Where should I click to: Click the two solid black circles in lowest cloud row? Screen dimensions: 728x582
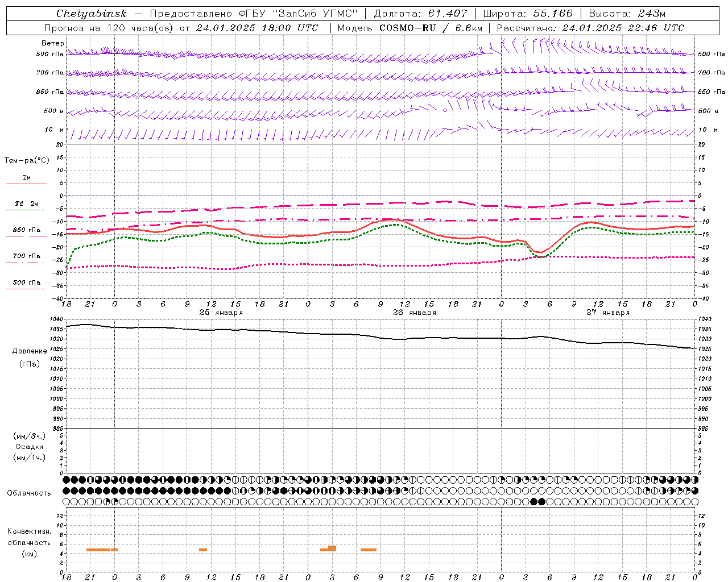[x=537, y=501]
